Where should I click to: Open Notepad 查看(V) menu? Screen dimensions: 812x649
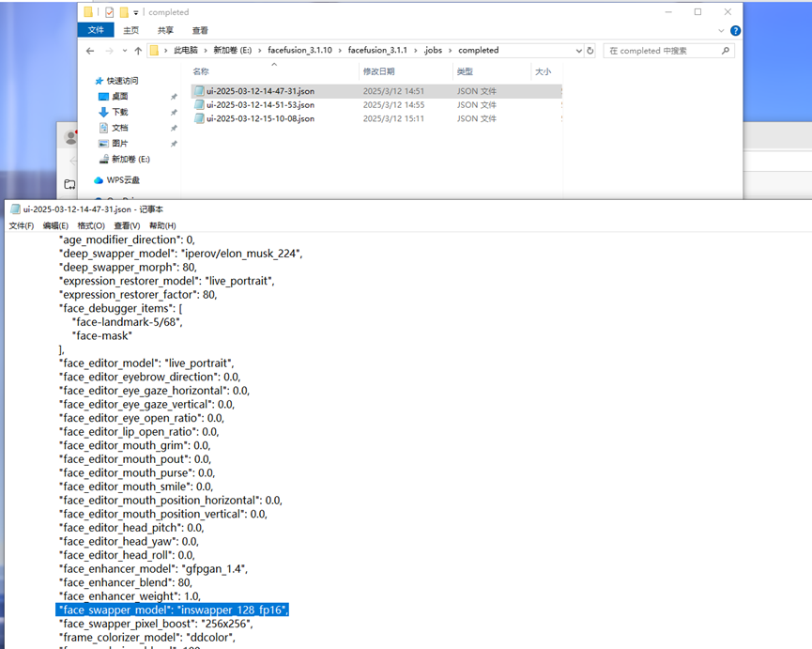[127, 225]
